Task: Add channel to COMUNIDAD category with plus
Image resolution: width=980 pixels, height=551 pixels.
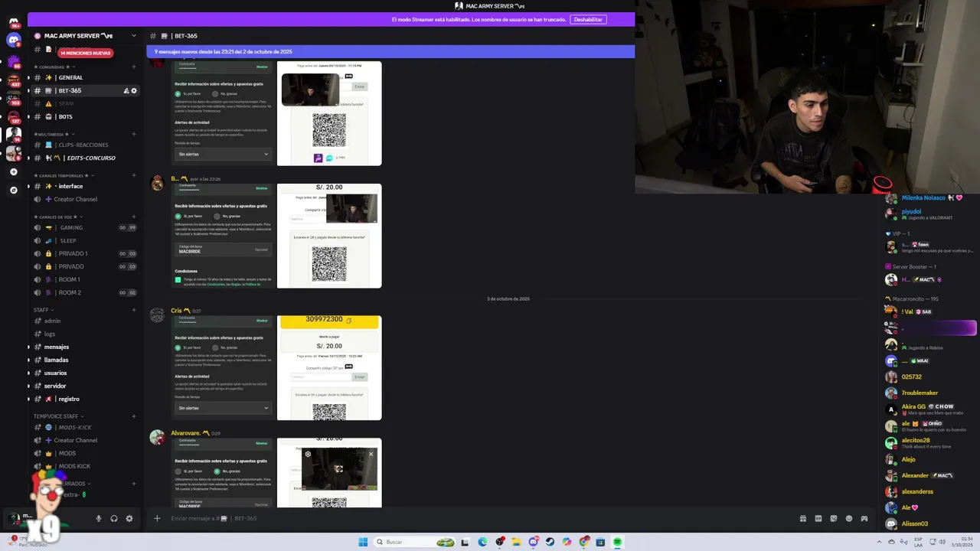Action: tap(134, 67)
